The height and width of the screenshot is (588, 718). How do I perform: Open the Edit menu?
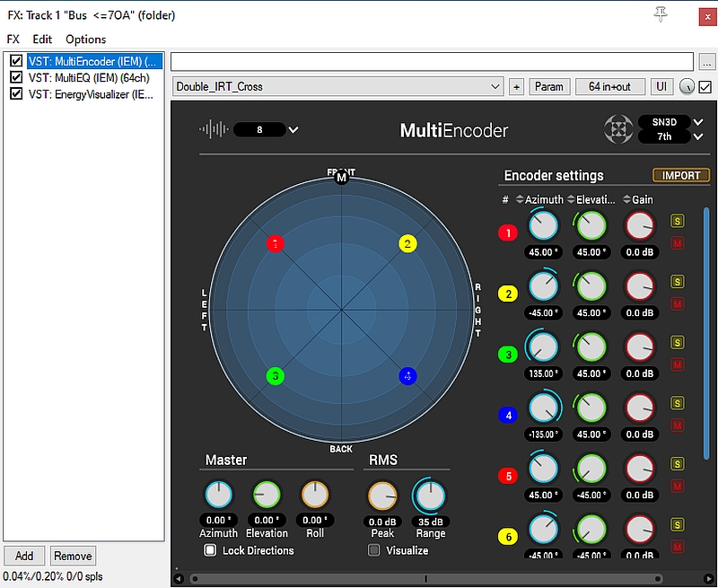pos(42,39)
